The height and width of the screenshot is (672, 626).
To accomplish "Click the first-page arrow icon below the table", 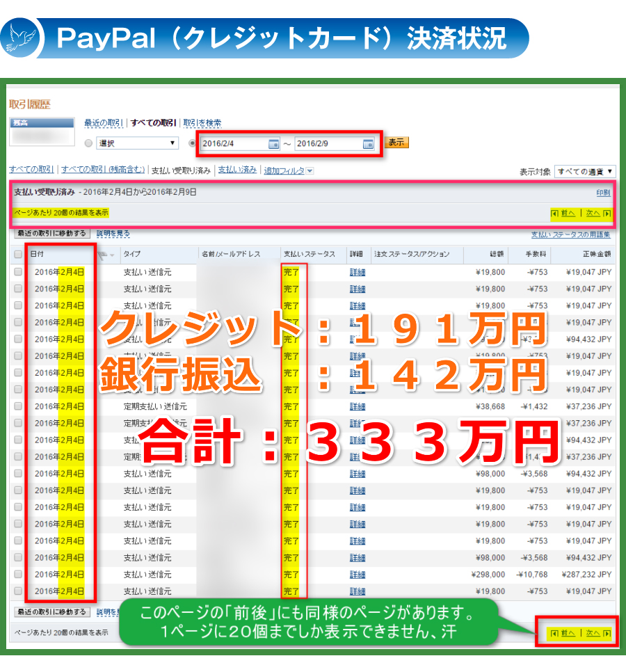I will coord(554,633).
